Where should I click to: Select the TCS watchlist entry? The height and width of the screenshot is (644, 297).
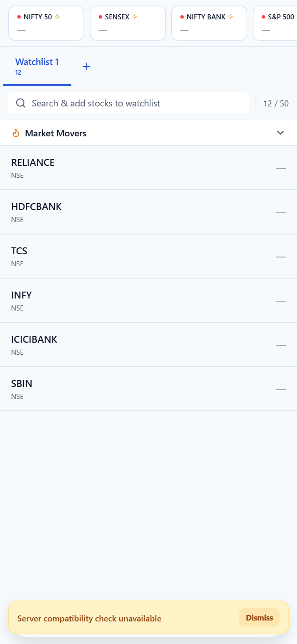(x=148, y=256)
